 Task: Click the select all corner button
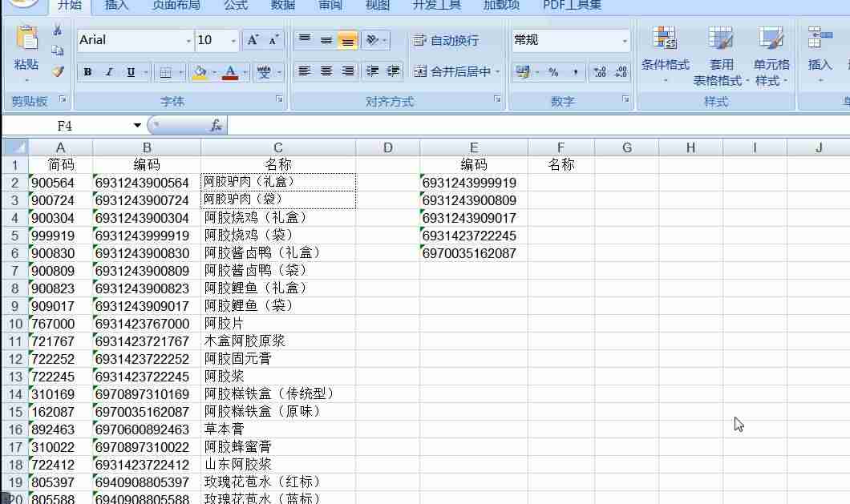point(15,147)
